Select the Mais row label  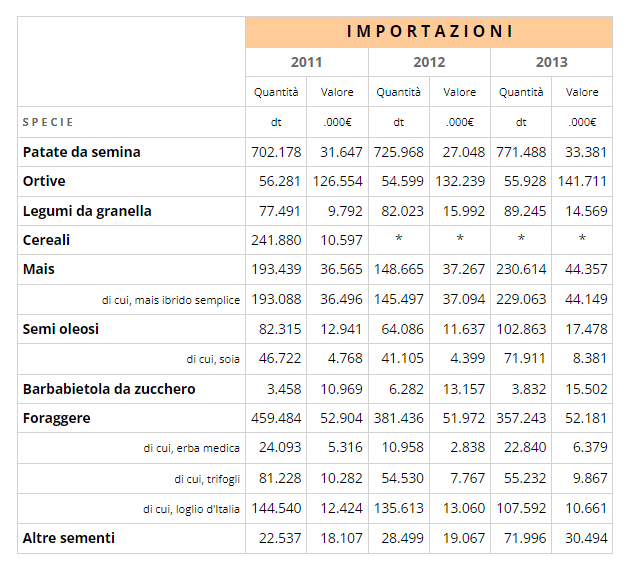[39, 269]
